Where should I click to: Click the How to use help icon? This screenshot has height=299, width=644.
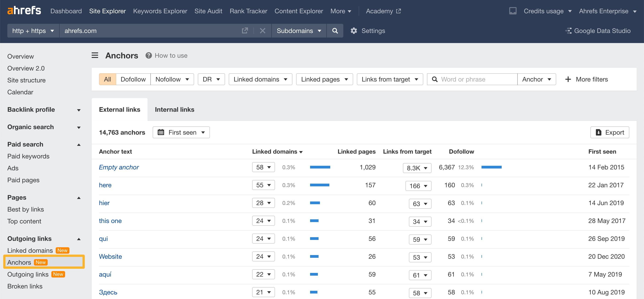coord(149,55)
